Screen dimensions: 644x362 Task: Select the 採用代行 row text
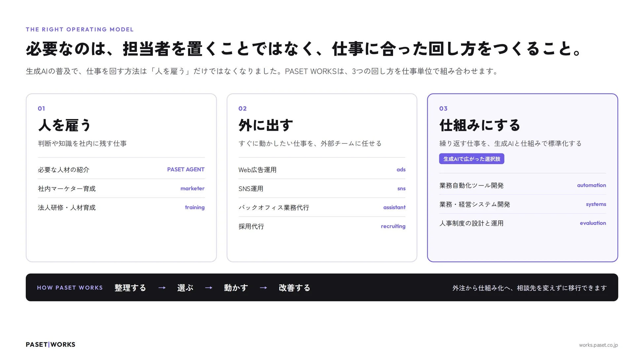[251, 226]
